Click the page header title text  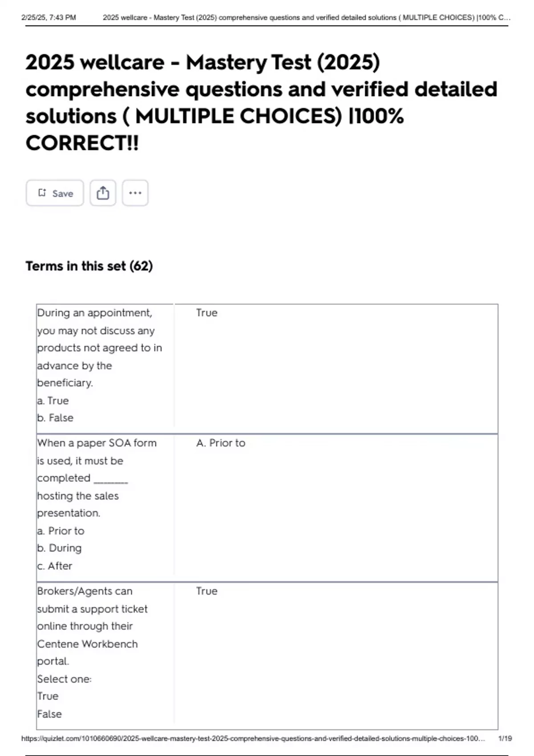click(306, 18)
